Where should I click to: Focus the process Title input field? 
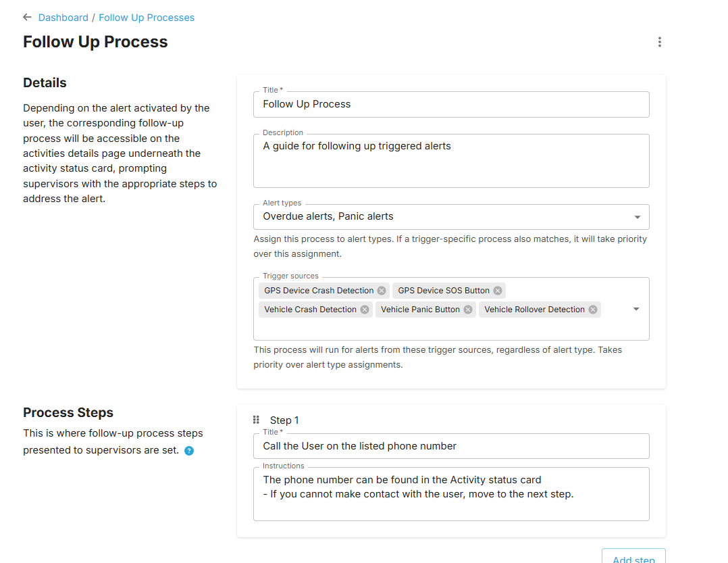pos(451,105)
